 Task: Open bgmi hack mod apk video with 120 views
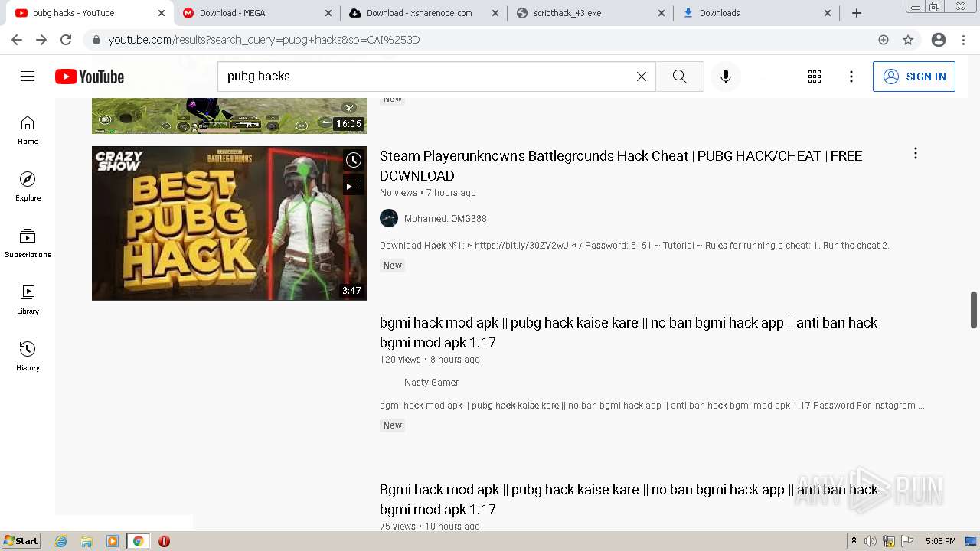629,332
